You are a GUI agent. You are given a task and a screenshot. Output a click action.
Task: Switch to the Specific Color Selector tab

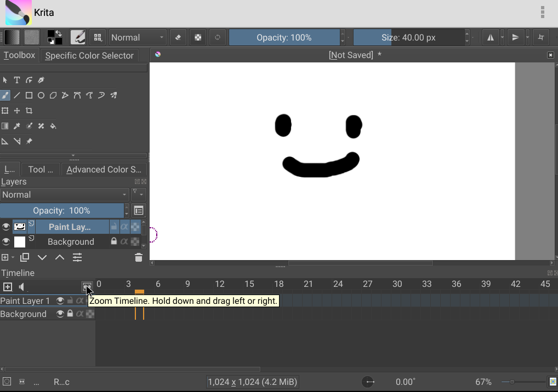89,55
